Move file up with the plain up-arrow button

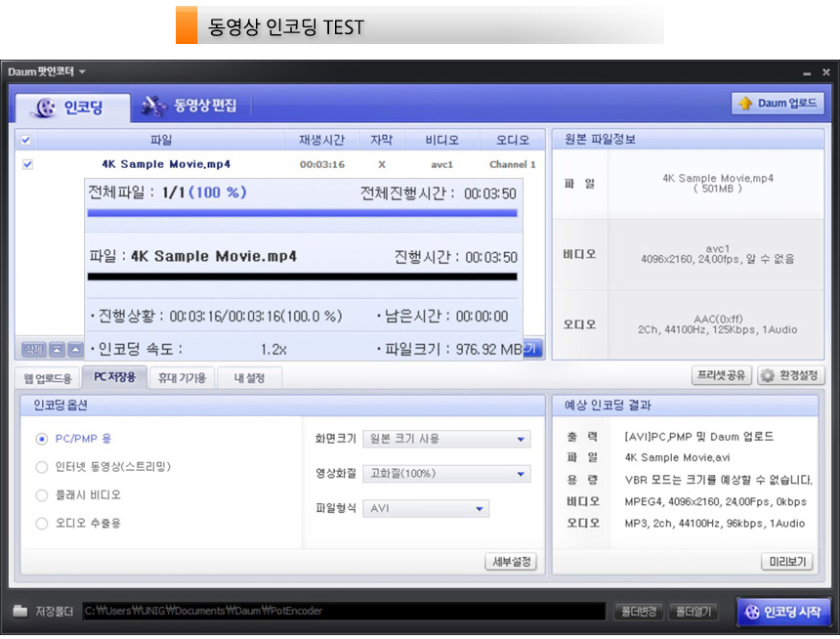click(75, 349)
